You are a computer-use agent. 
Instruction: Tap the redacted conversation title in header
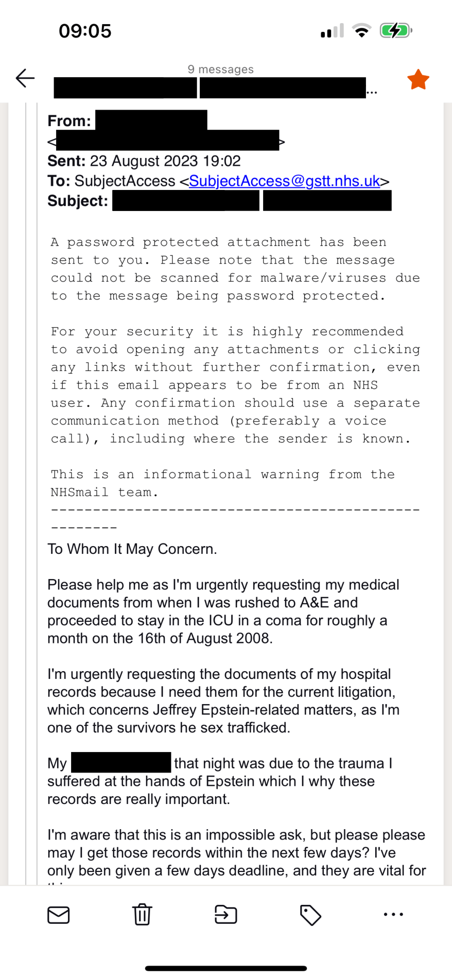click(210, 88)
